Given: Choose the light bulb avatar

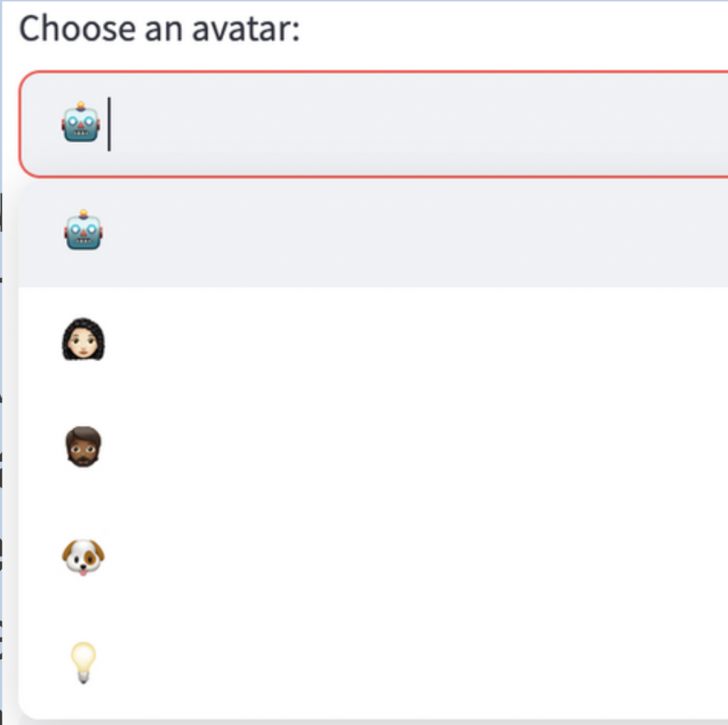Looking at the screenshot, I should coord(83,662).
